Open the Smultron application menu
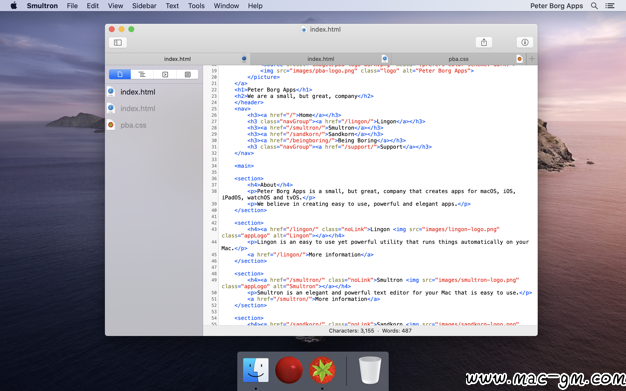 coord(42,6)
